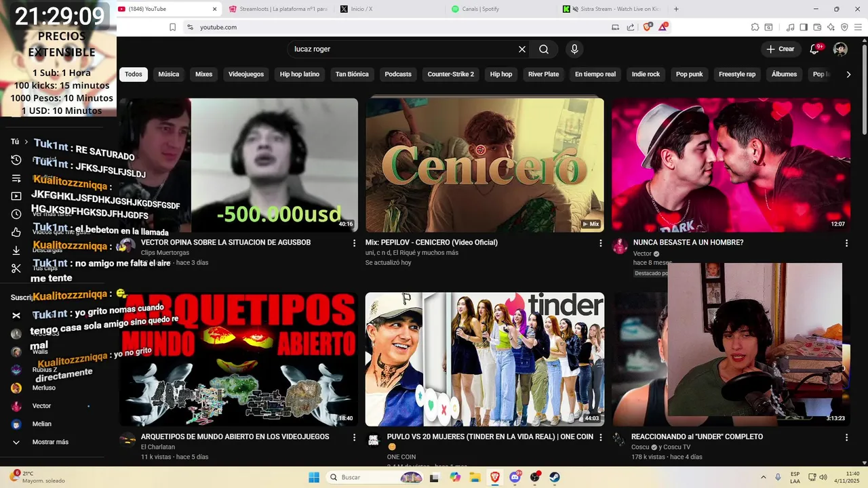Open a new browser tab with plus
The width and height of the screenshot is (868, 488).
pyautogui.click(x=676, y=9)
